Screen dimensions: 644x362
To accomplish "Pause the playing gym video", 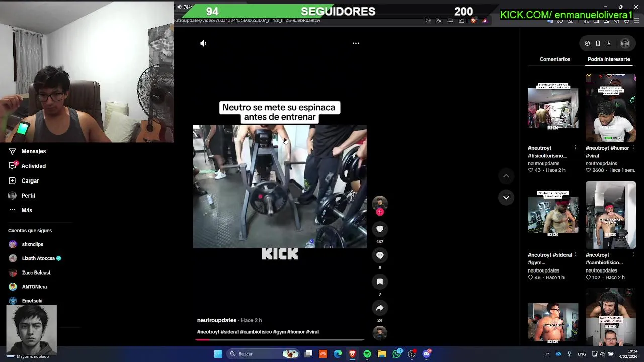I will pyautogui.click(x=280, y=187).
